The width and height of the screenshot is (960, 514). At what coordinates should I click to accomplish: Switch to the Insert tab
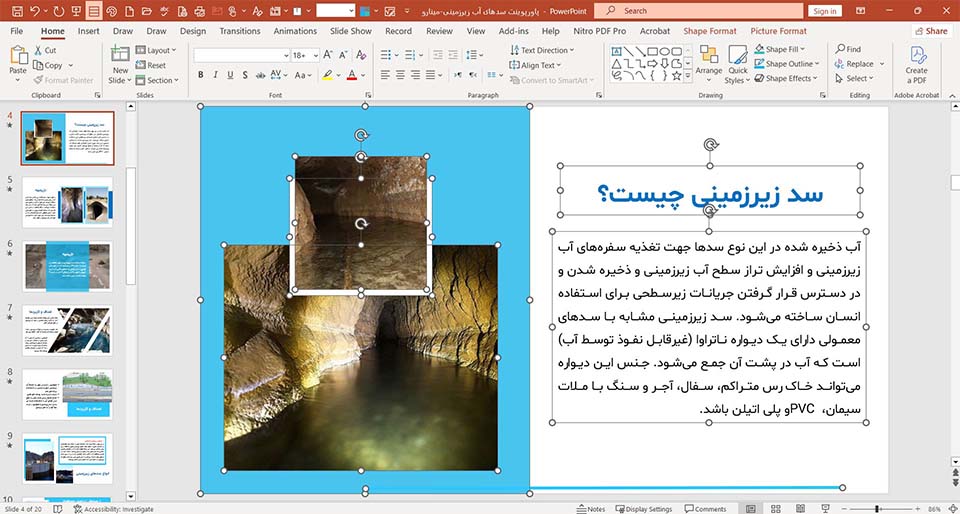pos(89,31)
